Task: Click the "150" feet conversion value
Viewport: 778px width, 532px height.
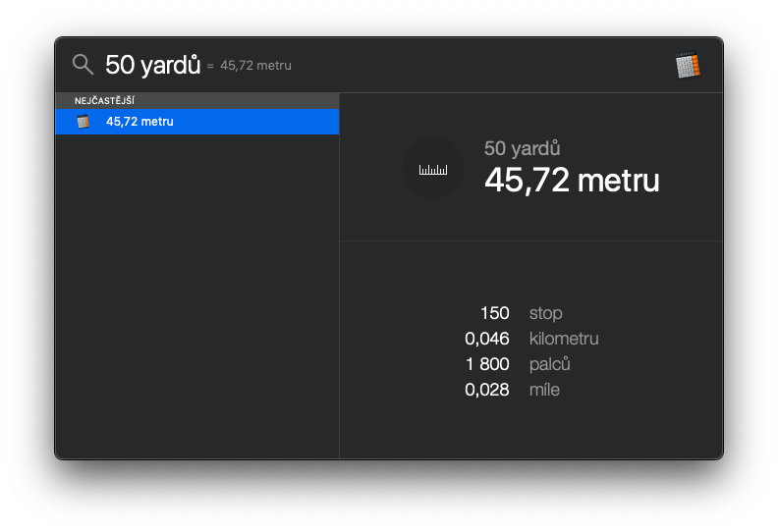Action: click(494, 313)
